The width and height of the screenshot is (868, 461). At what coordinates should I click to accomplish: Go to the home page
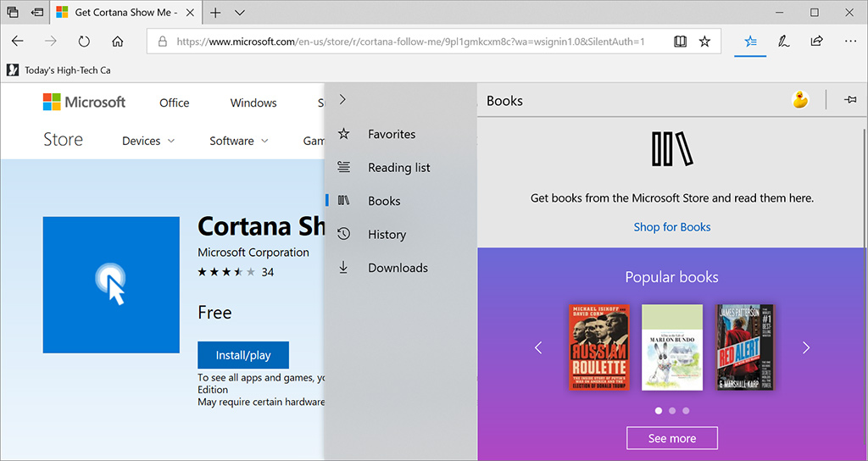click(x=118, y=42)
